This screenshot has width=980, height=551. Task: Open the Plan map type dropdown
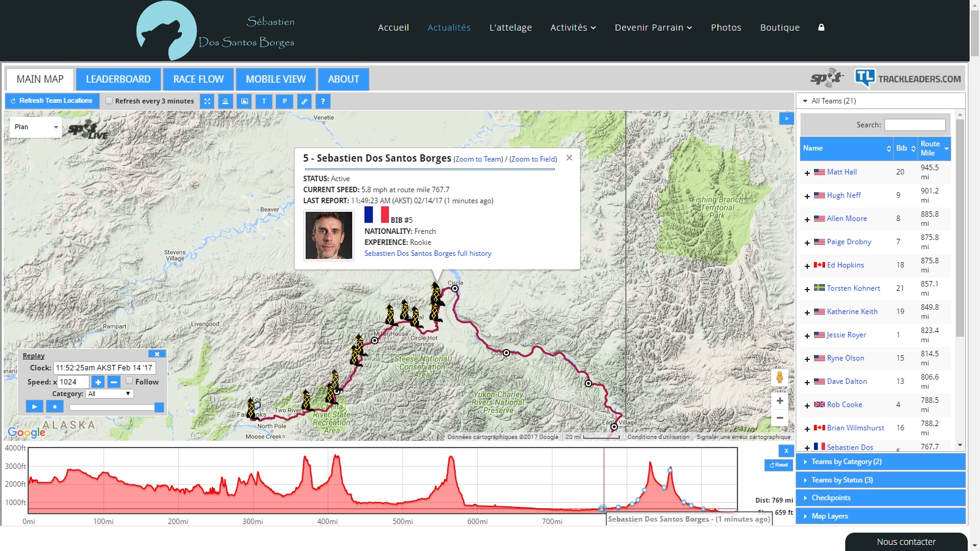(x=36, y=127)
